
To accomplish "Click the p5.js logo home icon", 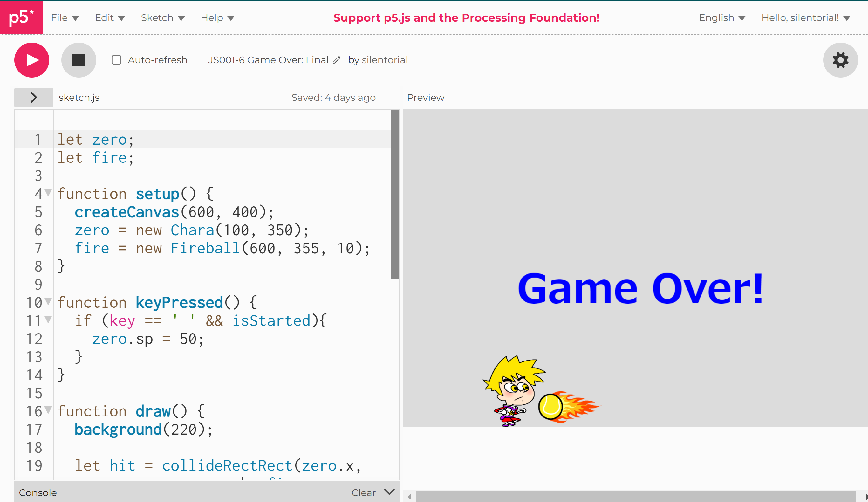I will coord(21,18).
